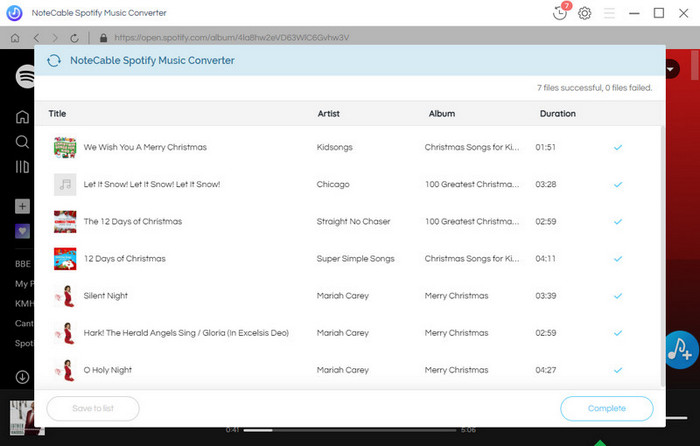
Task: Click artist 'Straight No Chaser'
Action: click(353, 221)
